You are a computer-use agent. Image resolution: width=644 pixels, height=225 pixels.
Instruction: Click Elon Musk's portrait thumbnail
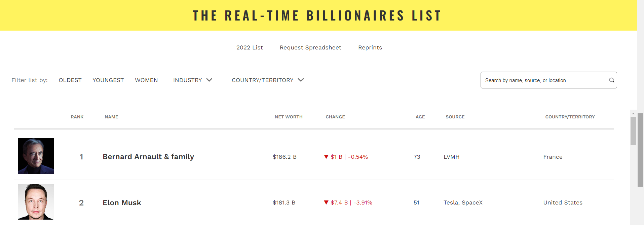36,202
